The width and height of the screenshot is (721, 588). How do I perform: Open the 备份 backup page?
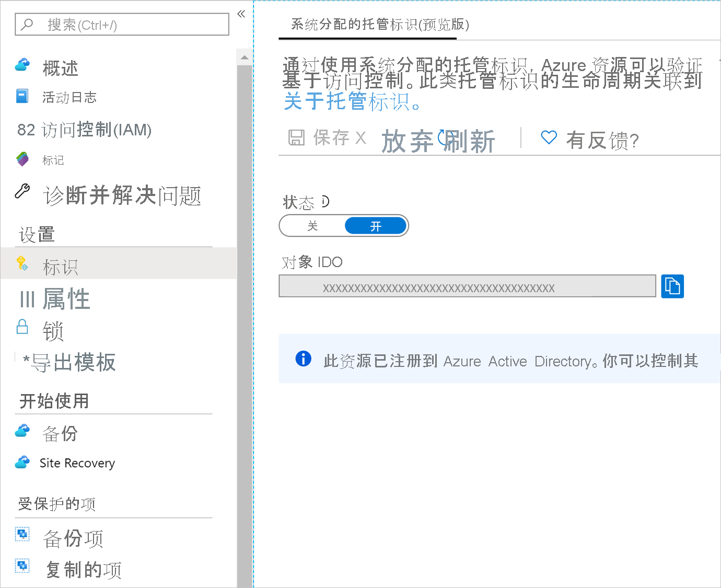coord(60,433)
